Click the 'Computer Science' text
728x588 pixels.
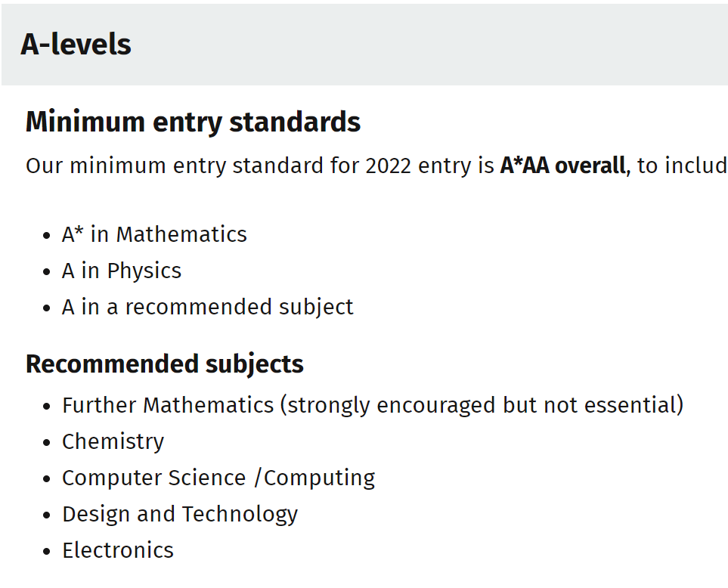coord(154,478)
